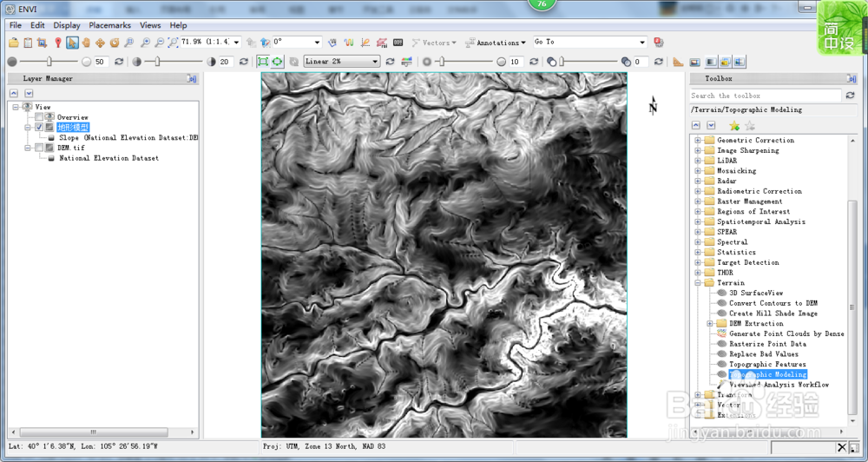This screenshot has height=462, width=868.
Task: Reset the brightness slider value
Action: pos(118,62)
